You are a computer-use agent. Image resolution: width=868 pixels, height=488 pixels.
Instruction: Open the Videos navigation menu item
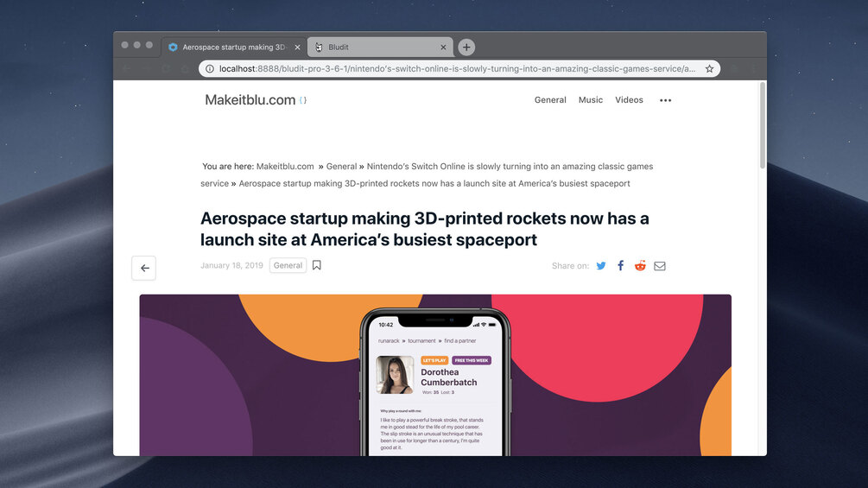tap(629, 99)
